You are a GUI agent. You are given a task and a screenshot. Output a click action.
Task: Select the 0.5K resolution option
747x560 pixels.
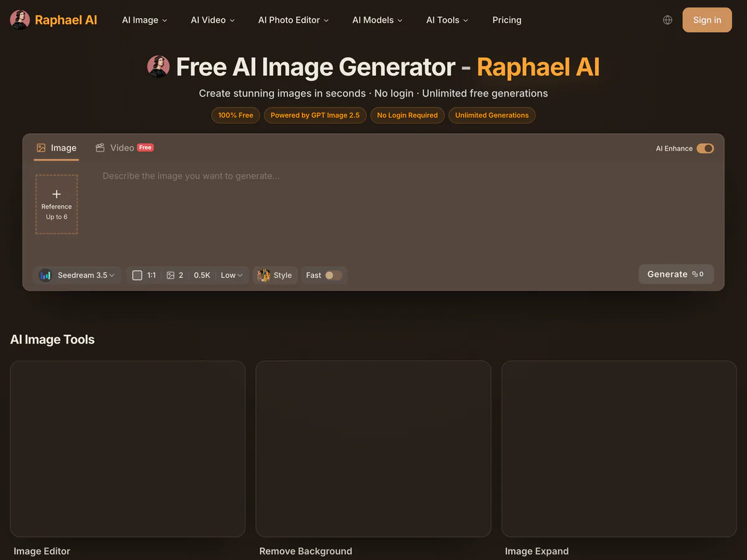point(202,275)
